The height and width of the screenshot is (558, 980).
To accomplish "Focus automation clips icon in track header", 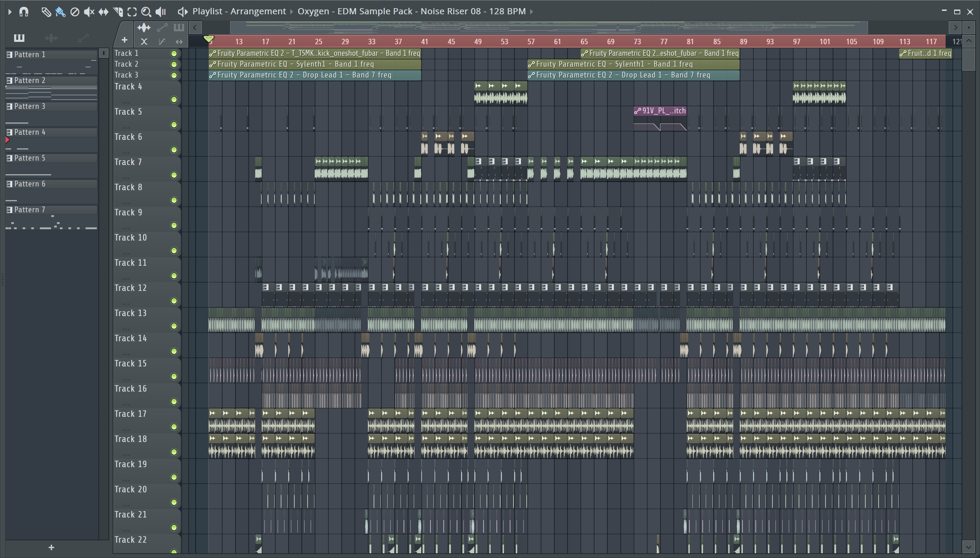I will [x=162, y=28].
